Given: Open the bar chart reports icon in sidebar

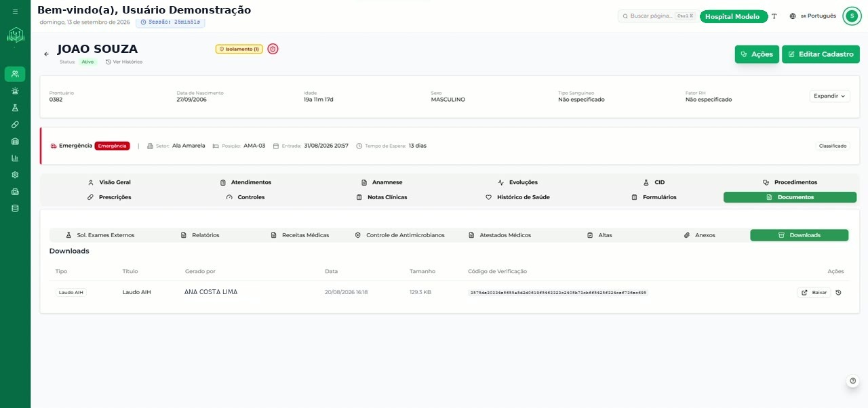Looking at the screenshot, I should pos(15,158).
